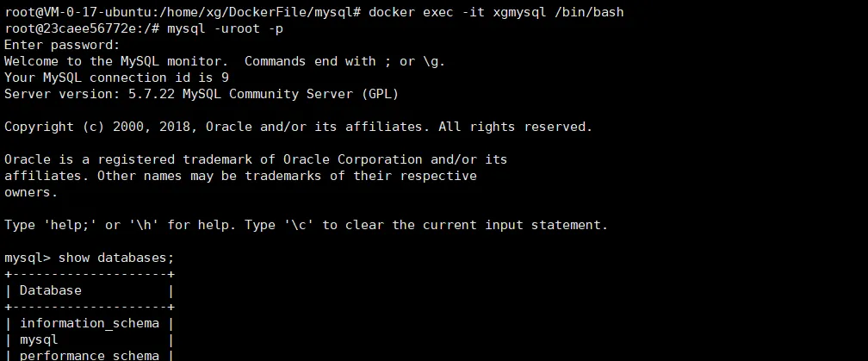The image size is (868, 361).
Task: Click the 'xgmysql' container name
Action: click(x=519, y=12)
